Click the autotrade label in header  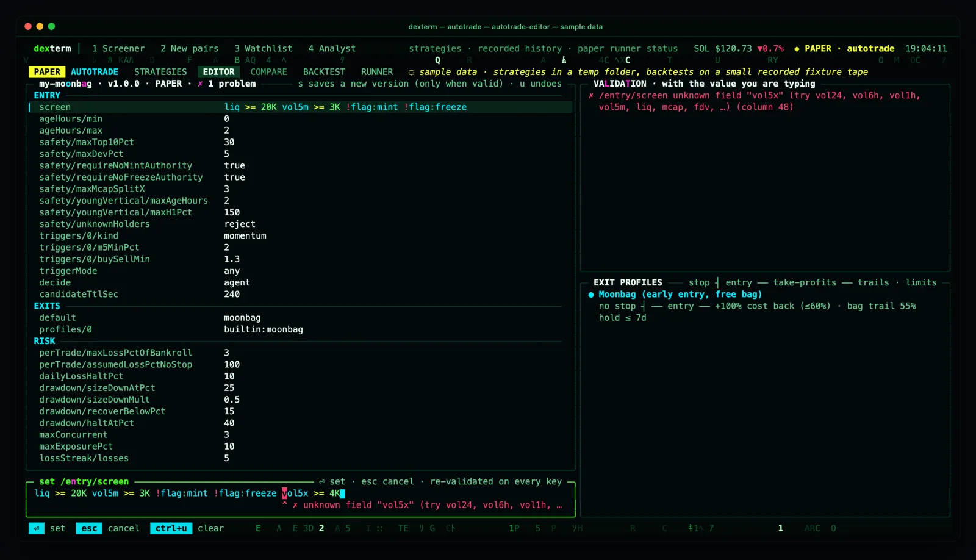point(870,48)
